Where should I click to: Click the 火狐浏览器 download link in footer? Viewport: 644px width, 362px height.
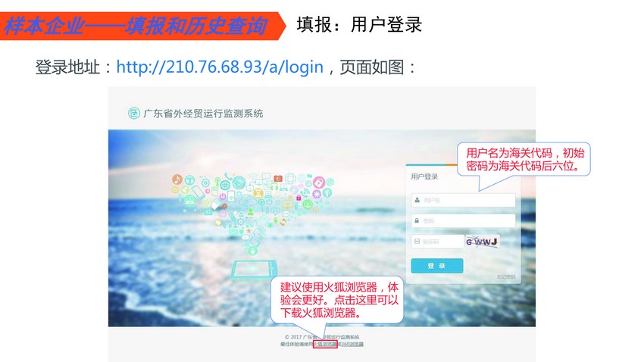tap(325, 344)
